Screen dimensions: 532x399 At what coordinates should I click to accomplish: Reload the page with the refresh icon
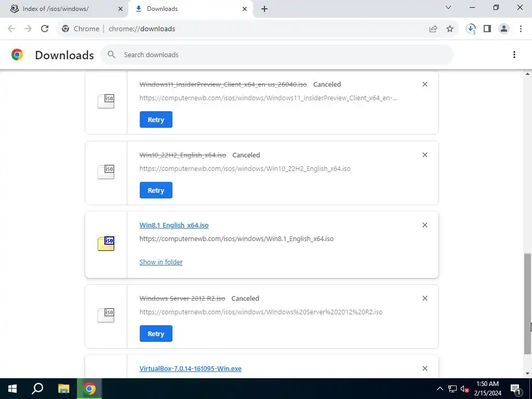pyautogui.click(x=45, y=29)
